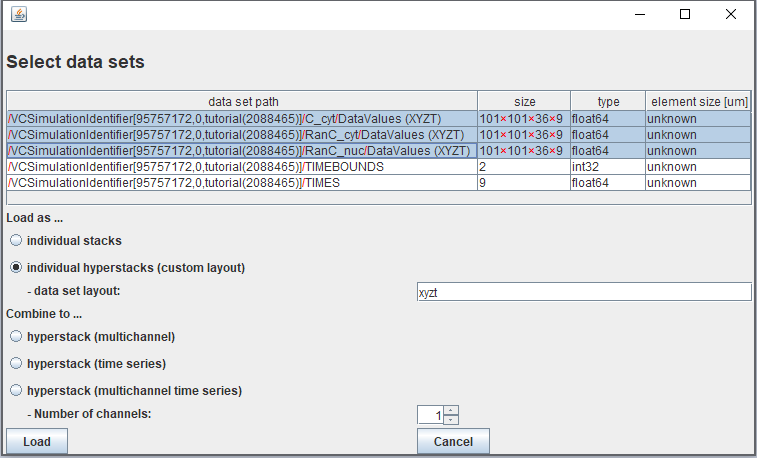Click the 'type' column header
Image resolution: width=757 pixels, height=458 pixels.
coord(608,101)
